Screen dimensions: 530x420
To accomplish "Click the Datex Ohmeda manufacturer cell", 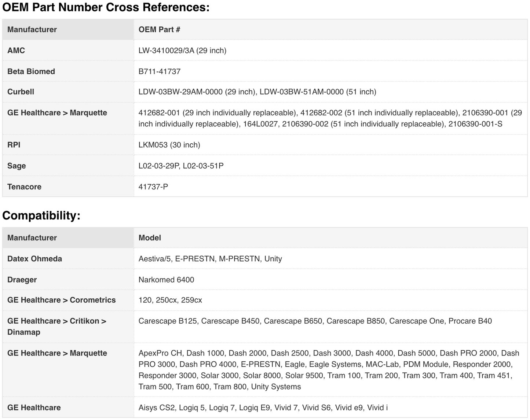I will (68, 259).
